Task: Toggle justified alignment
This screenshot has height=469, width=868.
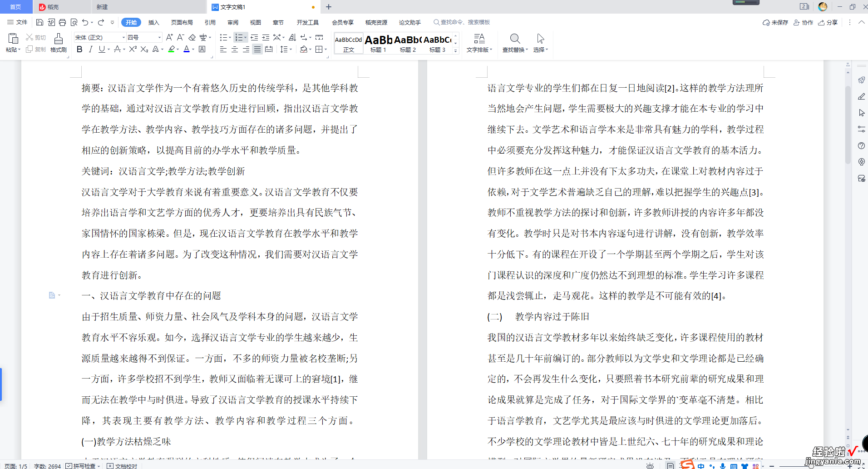Action: [257, 49]
